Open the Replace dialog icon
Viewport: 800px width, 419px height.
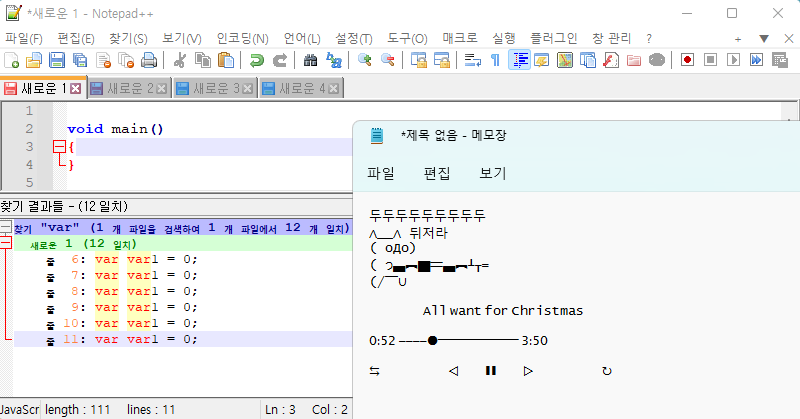pos(334,60)
